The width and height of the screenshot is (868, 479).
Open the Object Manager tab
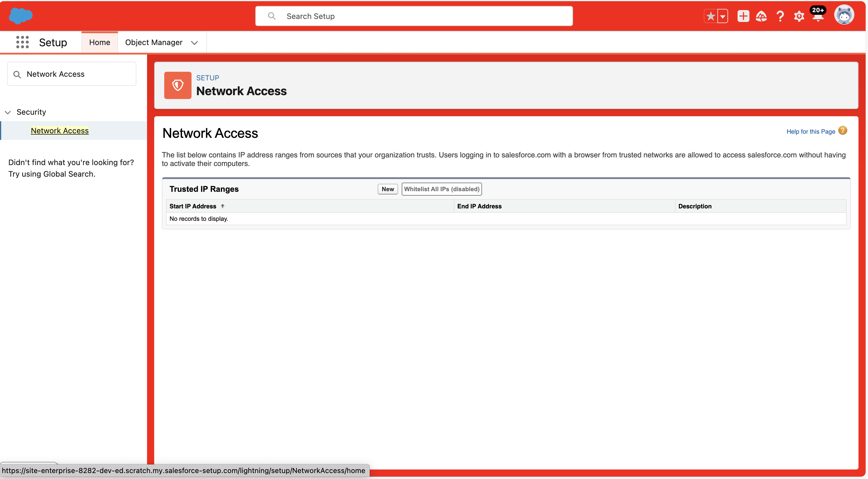(x=154, y=42)
